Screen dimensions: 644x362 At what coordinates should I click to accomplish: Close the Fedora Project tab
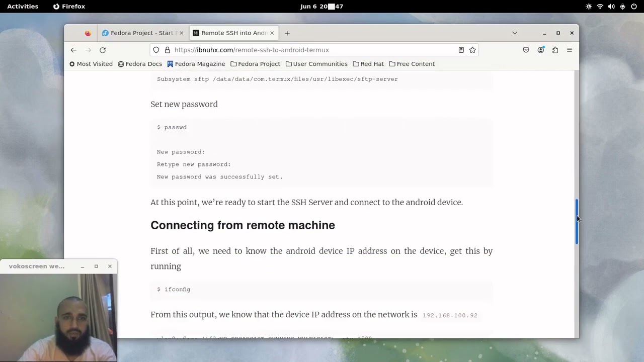[181, 33]
